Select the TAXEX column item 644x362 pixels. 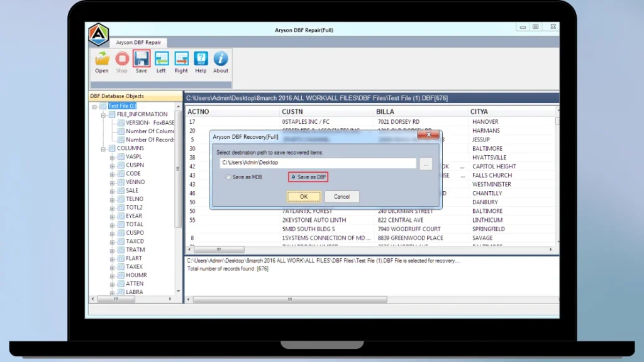pyautogui.click(x=135, y=266)
